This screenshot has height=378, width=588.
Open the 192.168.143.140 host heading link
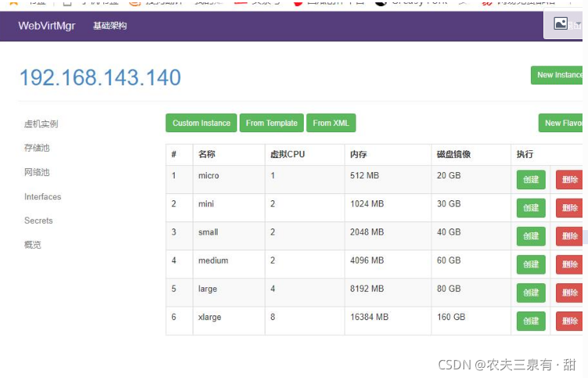tap(100, 77)
